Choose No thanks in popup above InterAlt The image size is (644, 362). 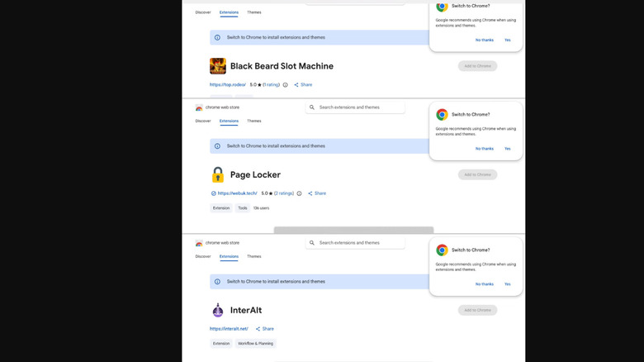point(484,284)
